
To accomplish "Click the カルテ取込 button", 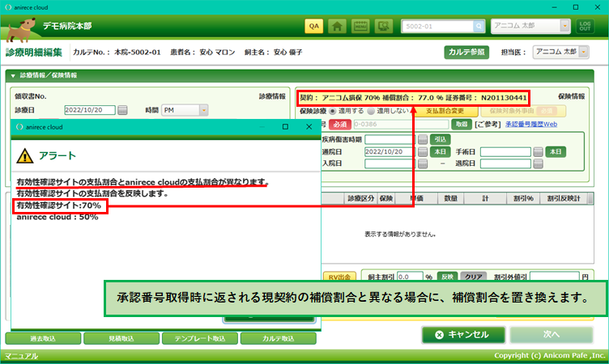I will coord(279,338).
